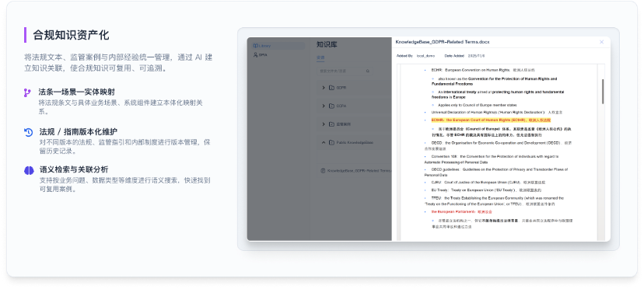Click the history clock icon beside 法规 / 指南版本化维护
This screenshot has height=289, width=644.
click(28, 132)
